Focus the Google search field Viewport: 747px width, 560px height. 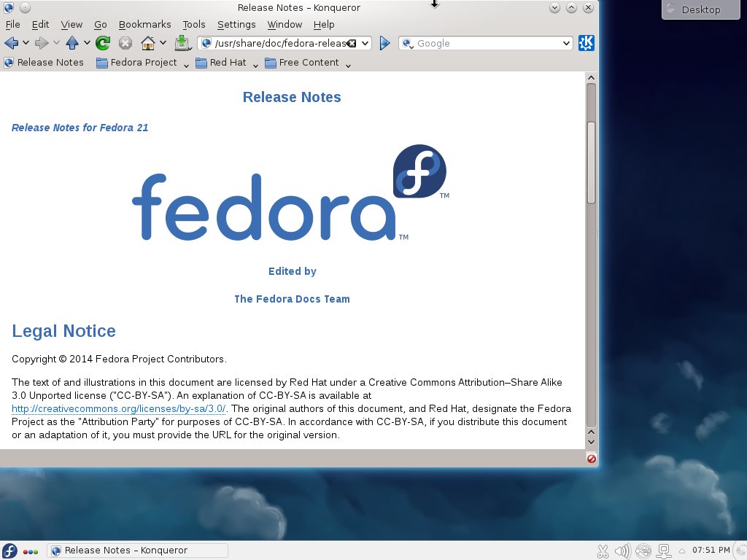pos(487,43)
